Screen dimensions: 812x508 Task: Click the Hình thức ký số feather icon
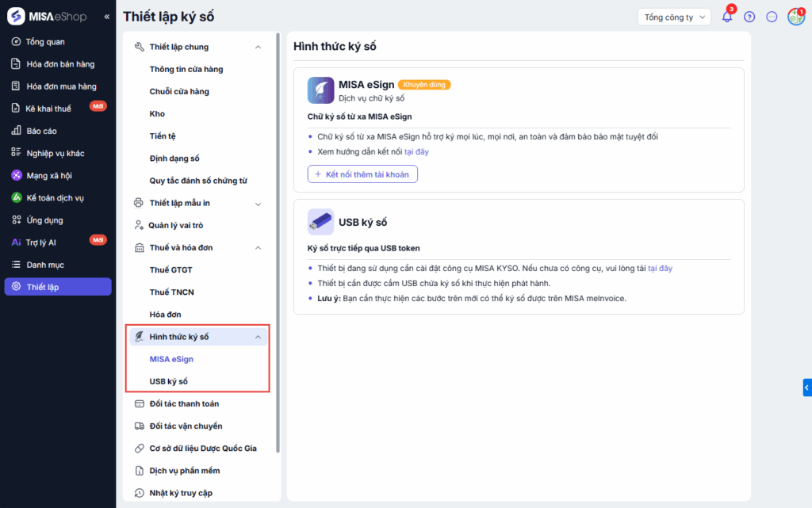(140, 337)
